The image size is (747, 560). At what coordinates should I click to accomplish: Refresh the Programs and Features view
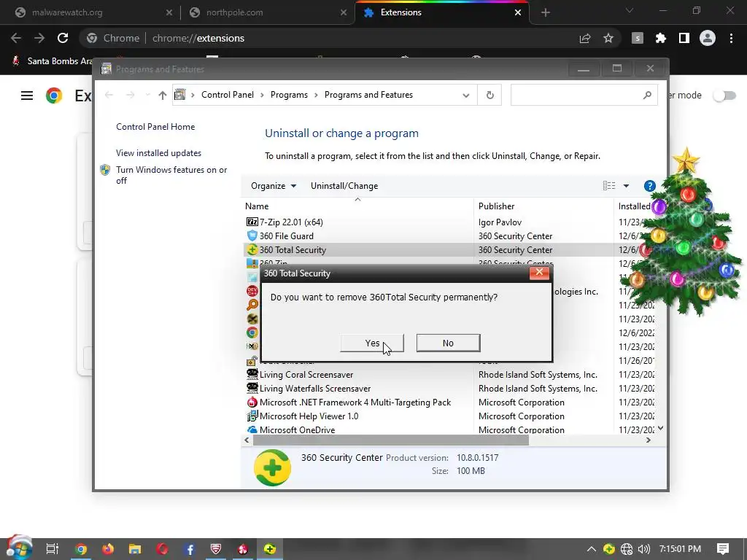pos(489,96)
